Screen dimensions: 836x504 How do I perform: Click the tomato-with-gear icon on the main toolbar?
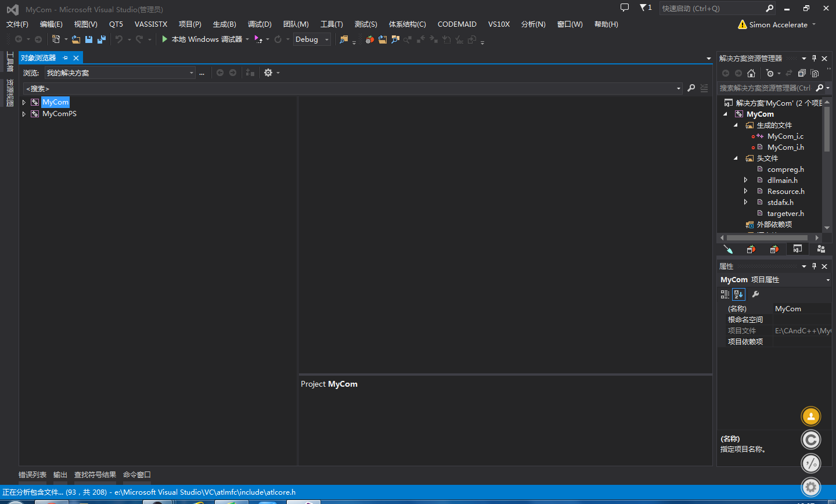pos(369,39)
